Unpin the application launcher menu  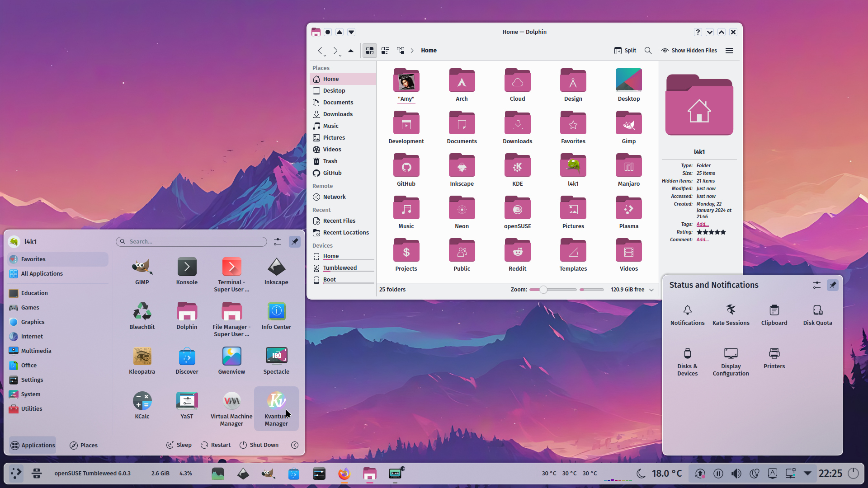click(295, 242)
